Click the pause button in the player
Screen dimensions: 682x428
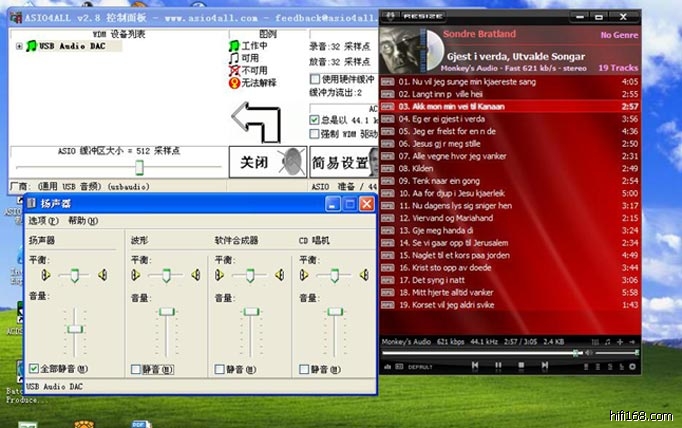coord(498,366)
